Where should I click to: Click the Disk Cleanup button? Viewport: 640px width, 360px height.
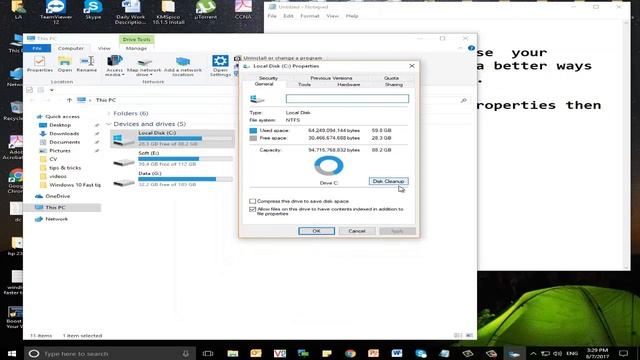tap(388, 181)
